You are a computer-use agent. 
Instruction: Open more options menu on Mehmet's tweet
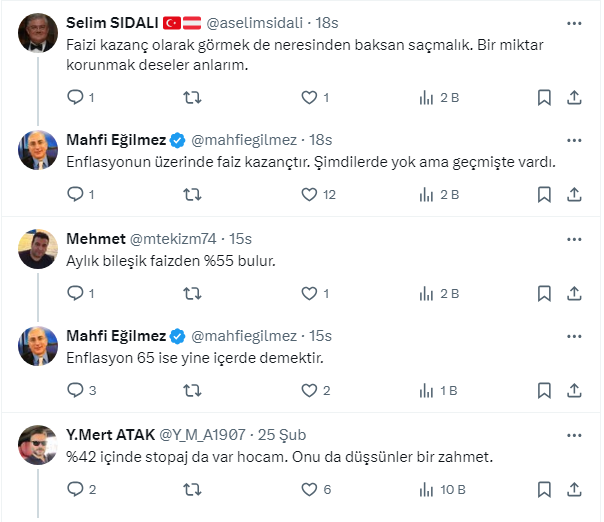point(575,239)
